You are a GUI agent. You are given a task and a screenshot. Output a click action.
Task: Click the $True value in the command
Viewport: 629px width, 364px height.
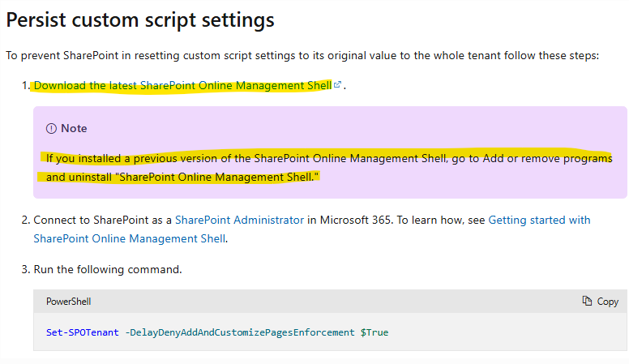374,332
